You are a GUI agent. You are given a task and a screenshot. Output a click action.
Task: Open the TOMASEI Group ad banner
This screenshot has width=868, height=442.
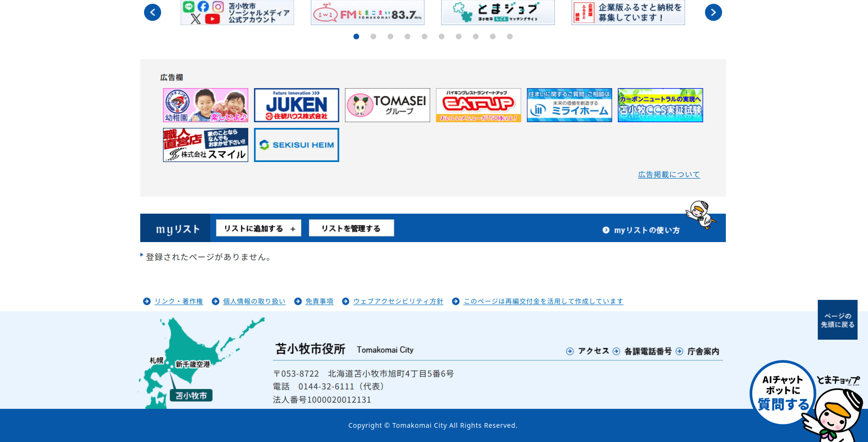[x=387, y=105]
